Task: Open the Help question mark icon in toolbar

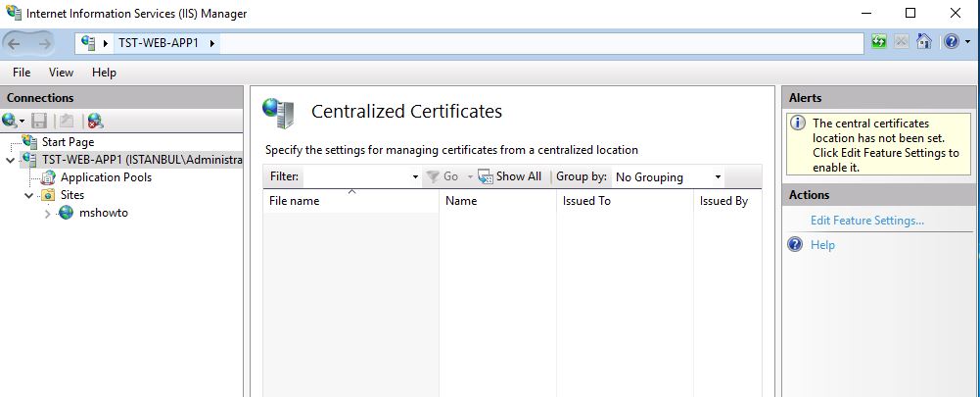Action: pyautogui.click(x=952, y=42)
